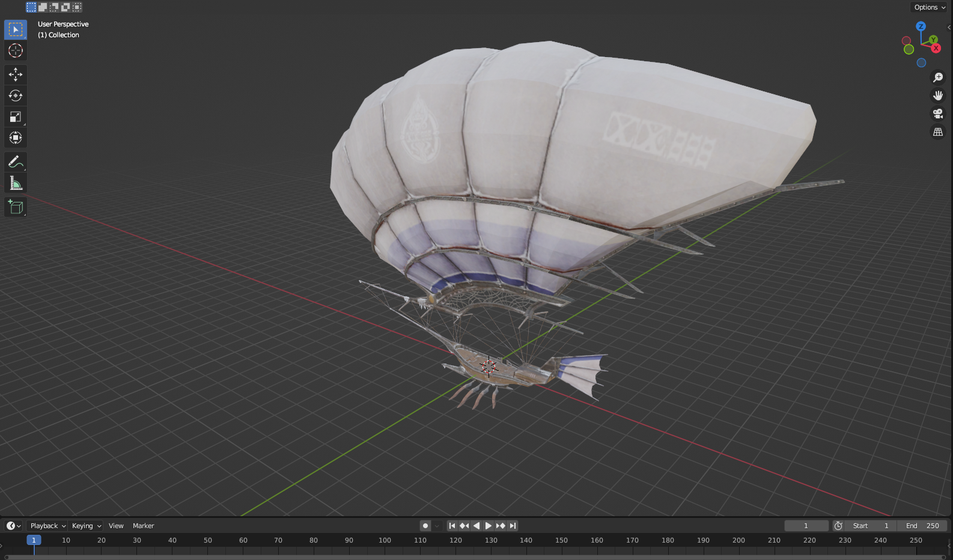Open the auto keyframing settings dropdown
The image size is (953, 560).
[437, 526]
